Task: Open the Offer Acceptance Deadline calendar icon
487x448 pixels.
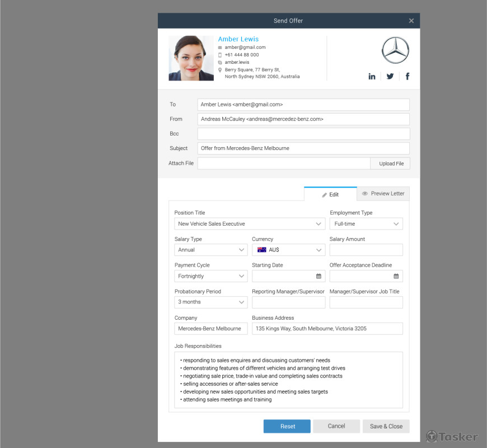Action: tap(396, 276)
